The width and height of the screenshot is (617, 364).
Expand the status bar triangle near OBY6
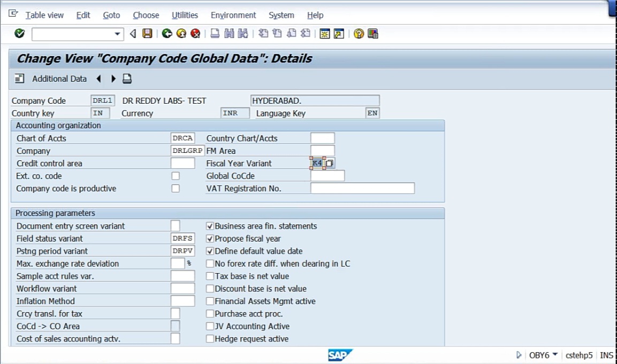coord(519,355)
